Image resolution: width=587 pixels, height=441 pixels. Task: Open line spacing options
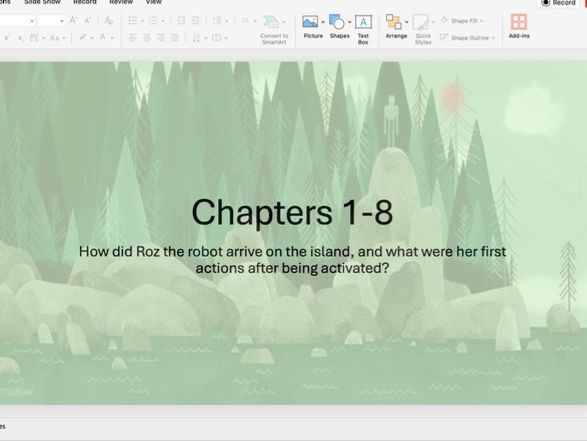click(x=220, y=21)
